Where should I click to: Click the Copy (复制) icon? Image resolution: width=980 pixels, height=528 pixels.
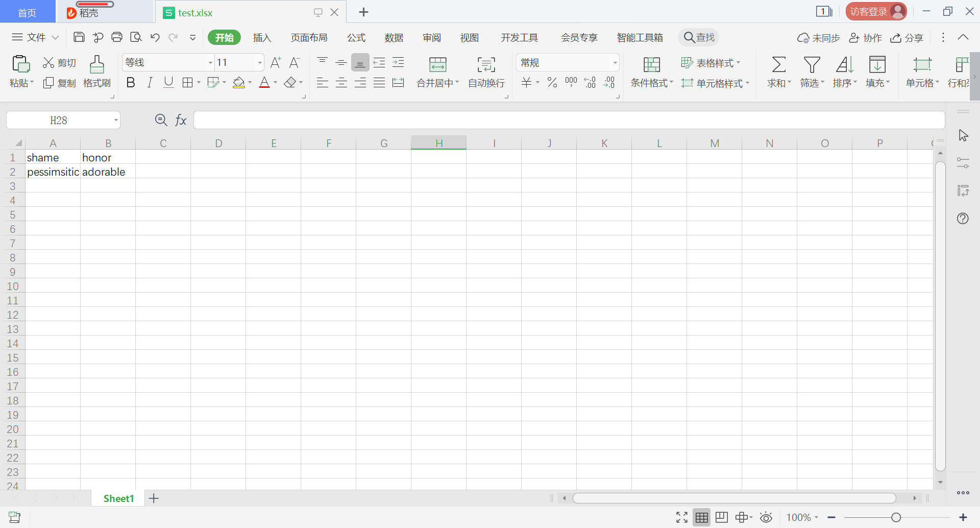[x=59, y=82]
